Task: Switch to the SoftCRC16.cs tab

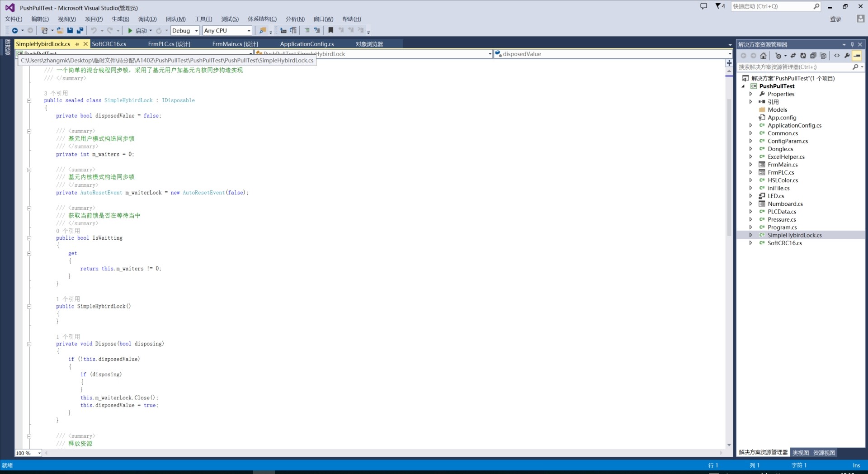Action: (x=109, y=44)
